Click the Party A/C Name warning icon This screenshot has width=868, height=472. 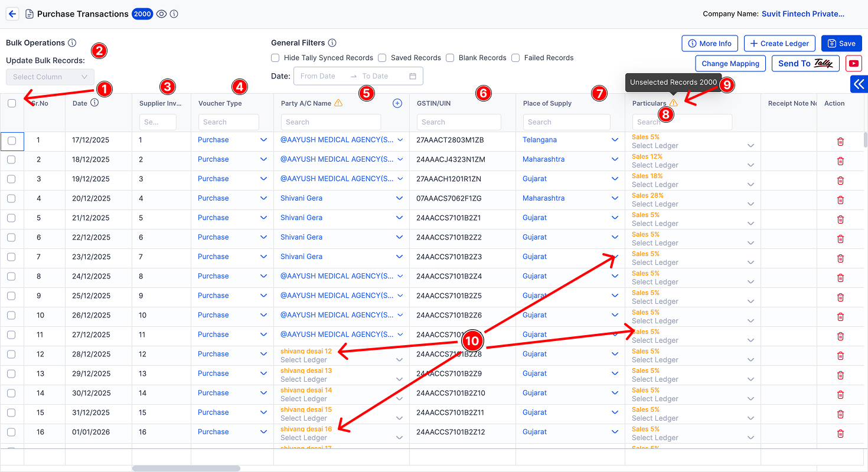coord(338,103)
